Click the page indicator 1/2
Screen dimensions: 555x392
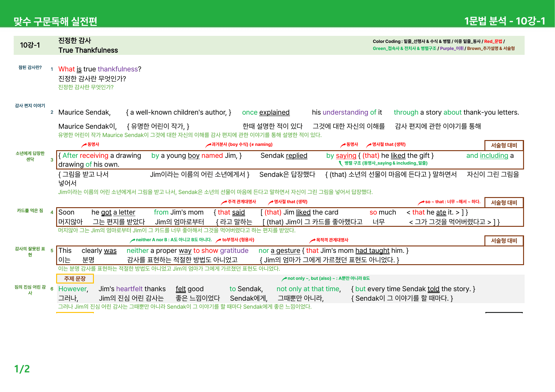point(22,369)
